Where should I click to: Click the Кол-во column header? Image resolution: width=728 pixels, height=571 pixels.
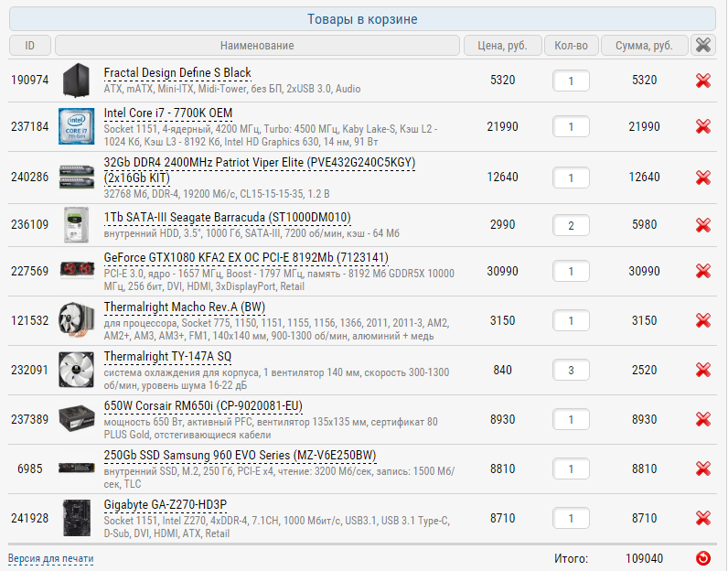pos(571,45)
